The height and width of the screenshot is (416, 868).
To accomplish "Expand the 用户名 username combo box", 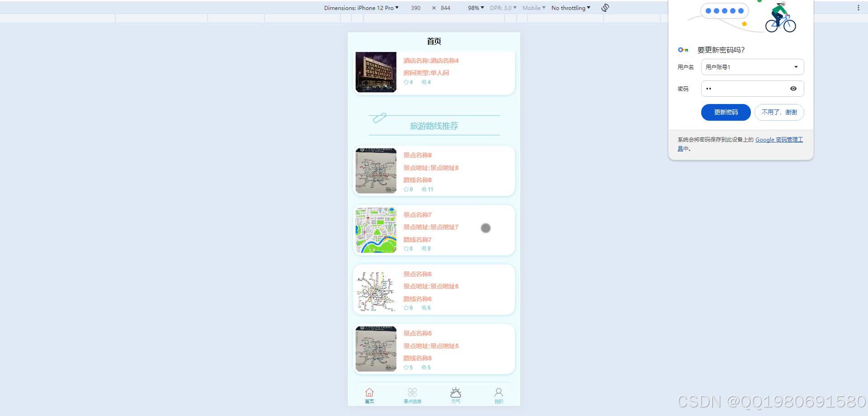I will coord(752,67).
